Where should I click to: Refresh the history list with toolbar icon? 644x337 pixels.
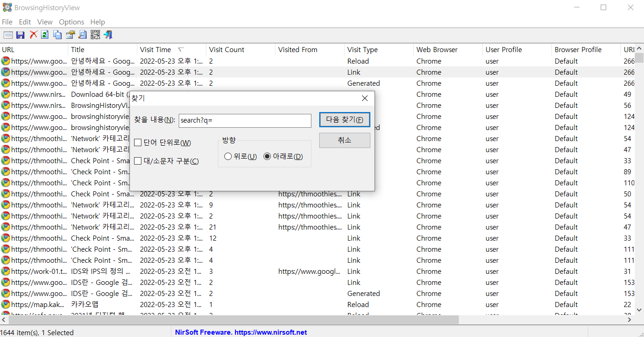coord(45,35)
